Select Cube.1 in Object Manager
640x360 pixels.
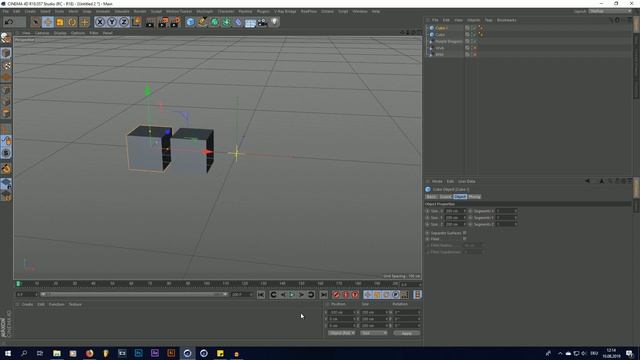(x=441, y=28)
